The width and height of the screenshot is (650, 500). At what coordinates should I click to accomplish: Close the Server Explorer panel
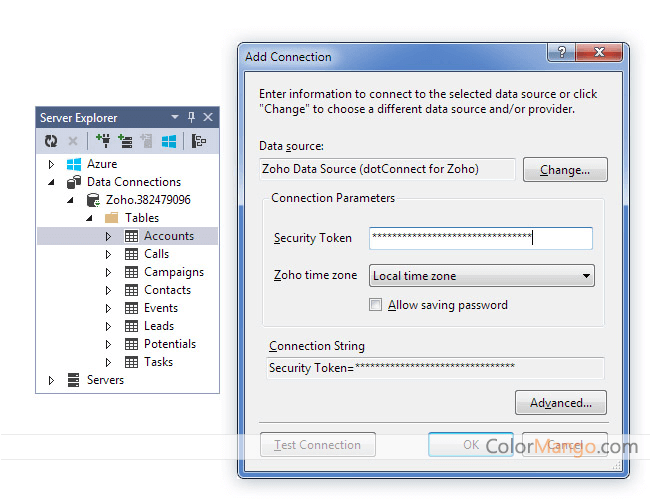tap(208, 117)
